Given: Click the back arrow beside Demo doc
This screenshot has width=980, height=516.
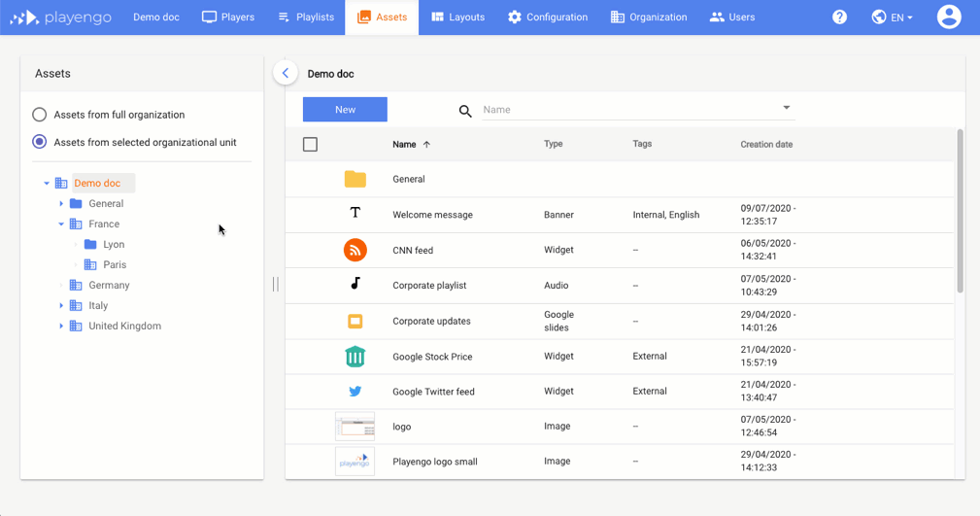Looking at the screenshot, I should pos(286,73).
